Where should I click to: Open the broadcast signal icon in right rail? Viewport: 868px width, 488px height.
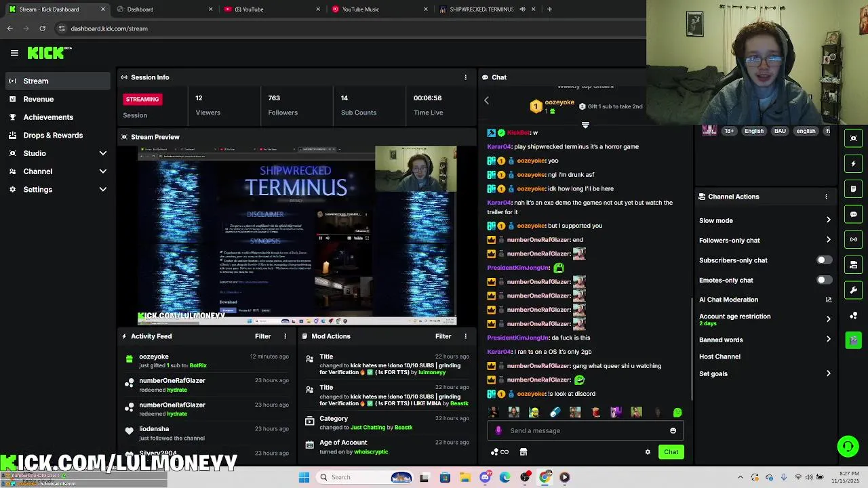[x=854, y=239]
